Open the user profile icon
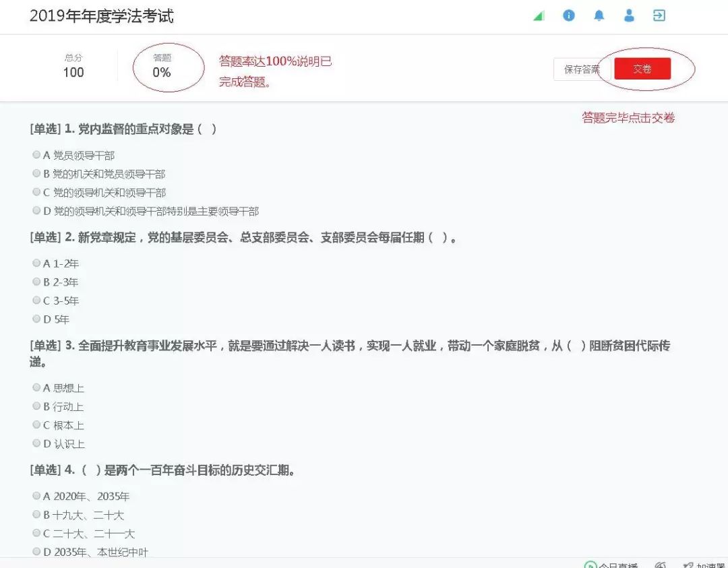Viewport: 728px width, 568px height. pos(629,15)
